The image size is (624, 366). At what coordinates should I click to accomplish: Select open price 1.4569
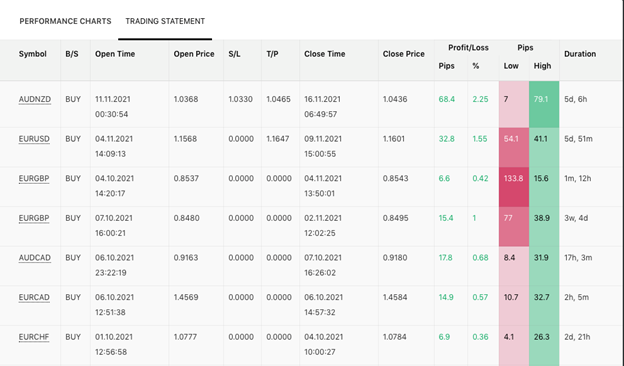point(186,297)
